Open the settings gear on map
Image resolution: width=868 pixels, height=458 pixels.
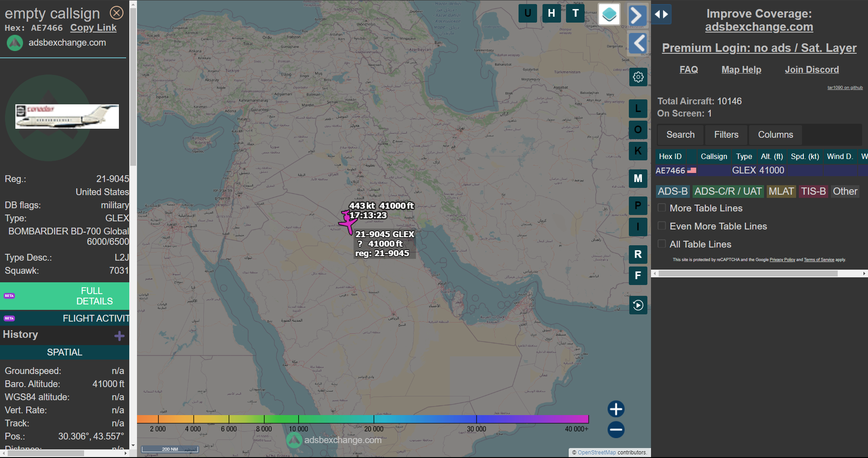(x=638, y=77)
